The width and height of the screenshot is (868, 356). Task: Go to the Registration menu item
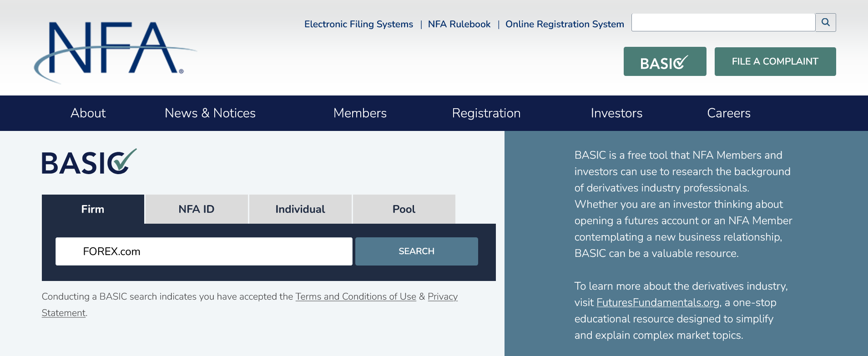coord(486,113)
